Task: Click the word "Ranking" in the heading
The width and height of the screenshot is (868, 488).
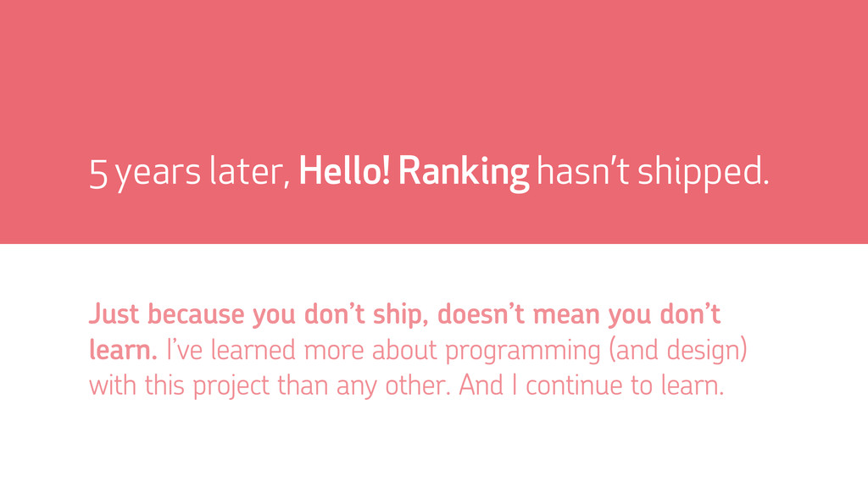Action: [463, 173]
